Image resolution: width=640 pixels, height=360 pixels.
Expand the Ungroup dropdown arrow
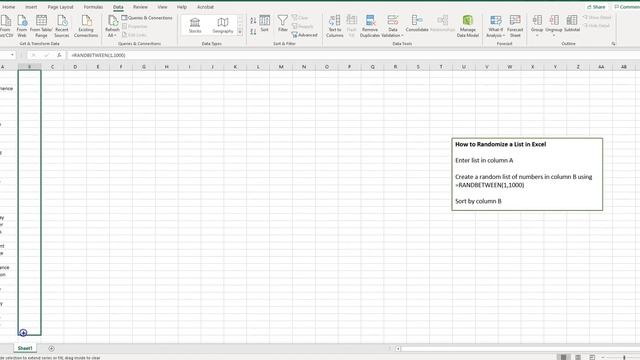(554, 36)
